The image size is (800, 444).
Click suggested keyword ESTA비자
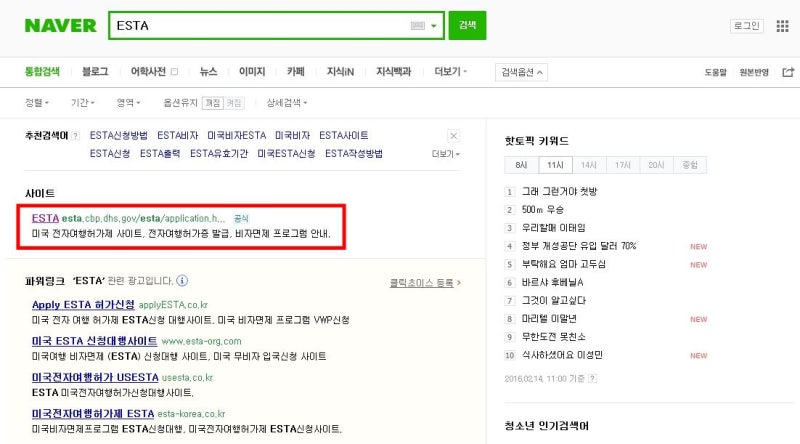click(178, 135)
